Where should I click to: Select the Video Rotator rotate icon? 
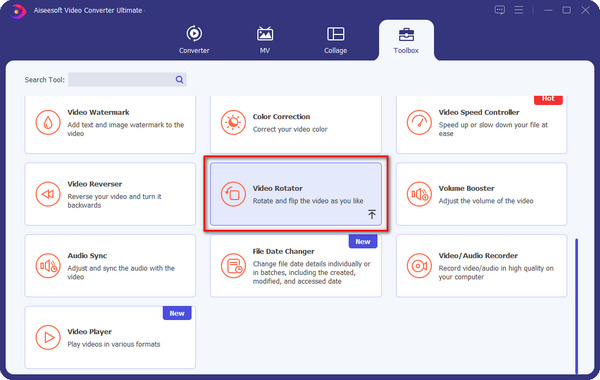(233, 194)
